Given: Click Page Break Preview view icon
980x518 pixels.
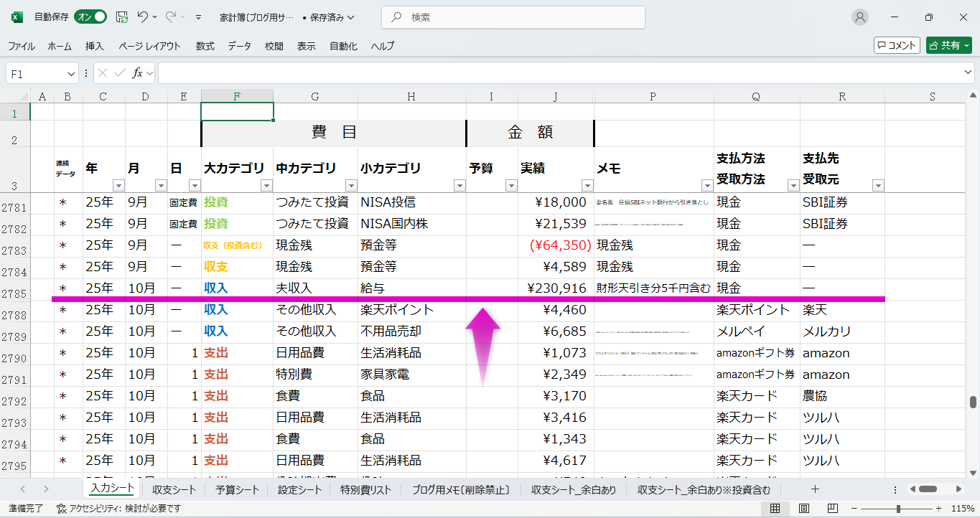Looking at the screenshot, I should click(x=831, y=509).
